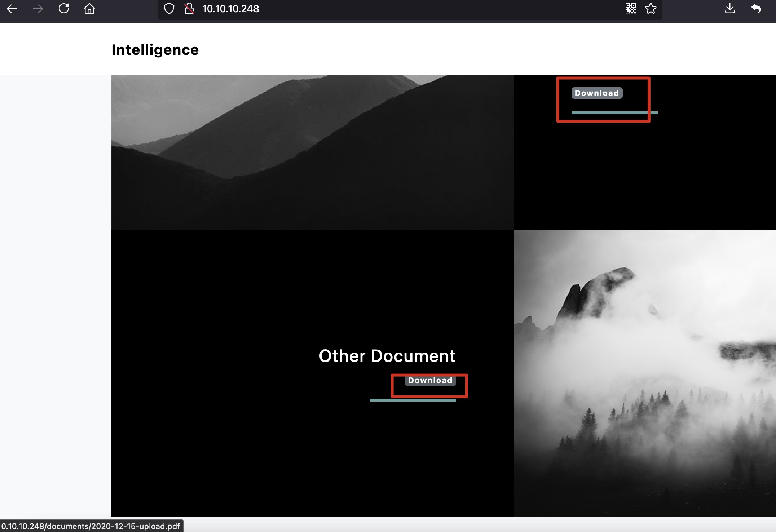Screen dimensions: 776x532
Task: Open the browser home page
Action: click(89, 9)
